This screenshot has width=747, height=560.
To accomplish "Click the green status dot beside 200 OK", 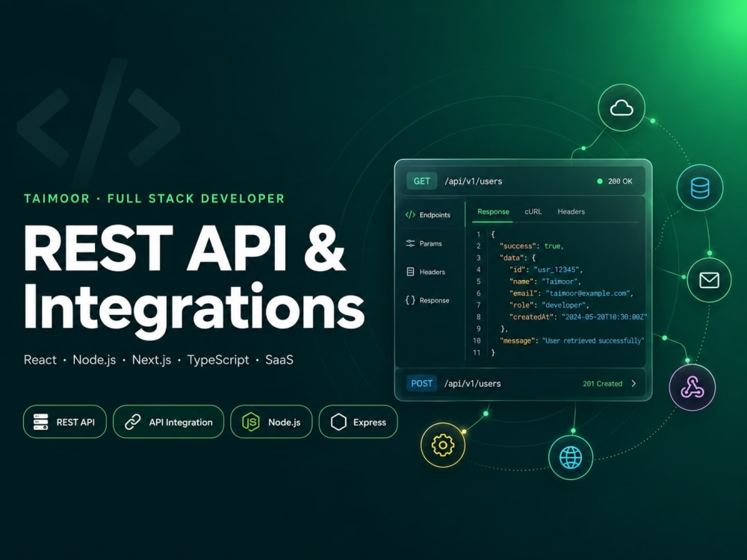I will [x=600, y=181].
